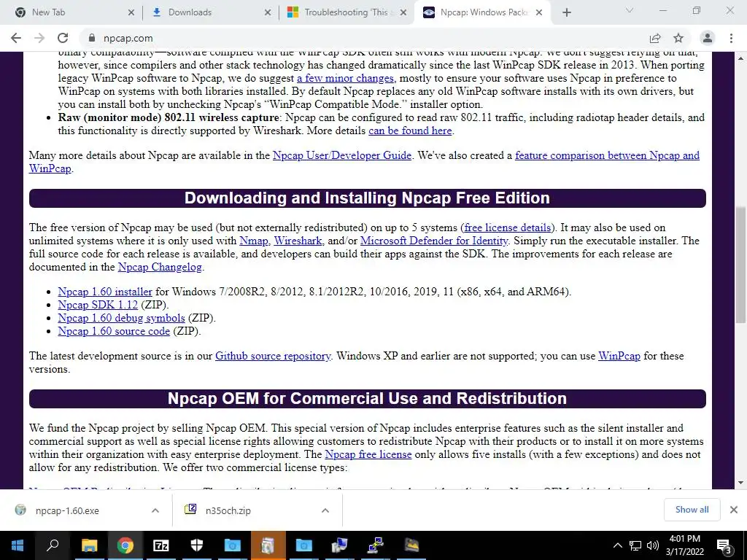Share this page with the share icon
Image resolution: width=747 pixels, height=560 pixels.
point(655,38)
